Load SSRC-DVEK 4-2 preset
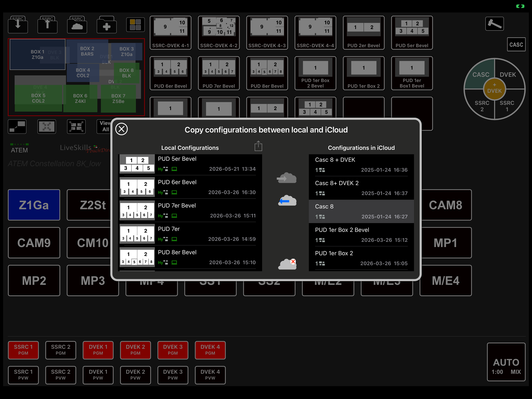This screenshot has width=532, height=399. 219,33
